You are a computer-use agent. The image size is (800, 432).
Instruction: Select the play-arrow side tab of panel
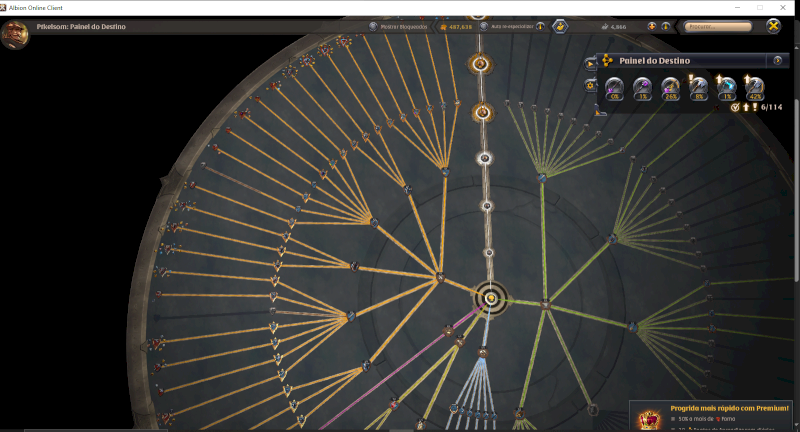pos(590,64)
